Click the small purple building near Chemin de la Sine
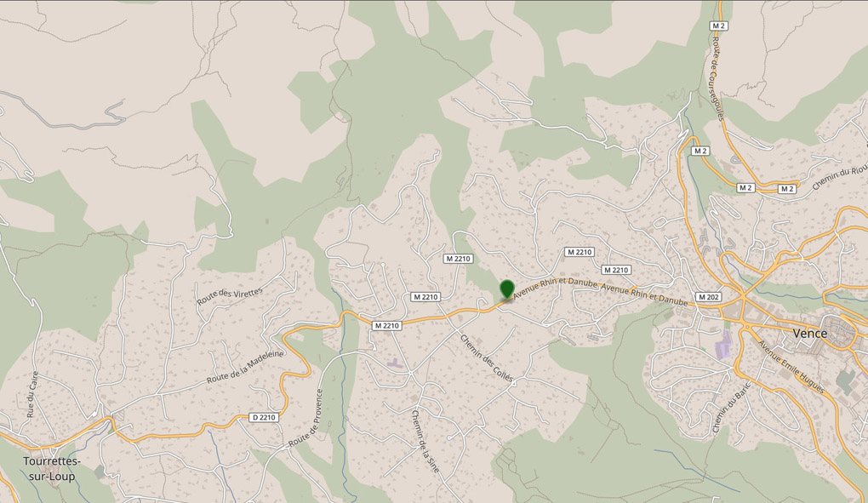Screen dimensions: 868x503 (x=395, y=363)
